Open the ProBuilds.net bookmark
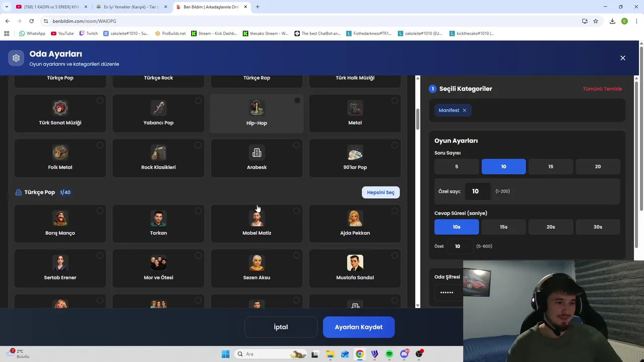 (171, 34)
